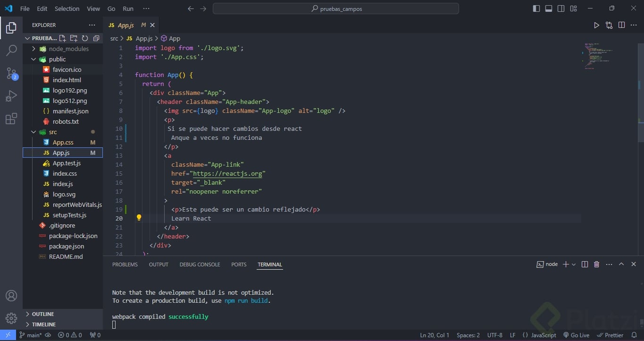
Task: Expand the OUTLINE section
Action: (x=42, y=314)
